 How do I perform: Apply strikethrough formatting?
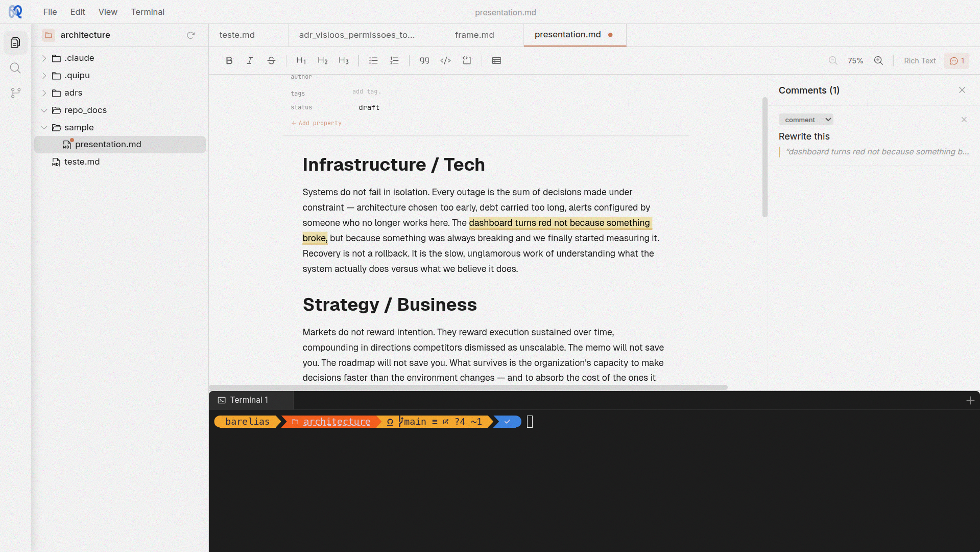point(271,60)
